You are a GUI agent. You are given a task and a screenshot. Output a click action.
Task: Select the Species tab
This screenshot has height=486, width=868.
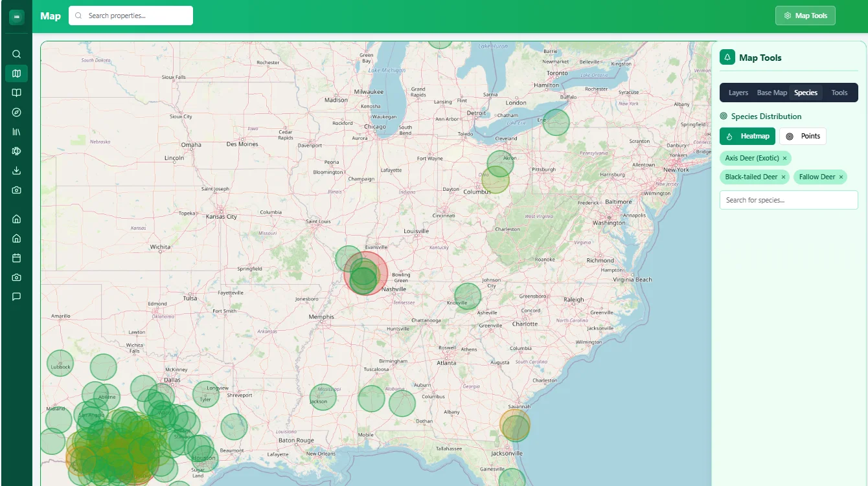click(806, 93)
